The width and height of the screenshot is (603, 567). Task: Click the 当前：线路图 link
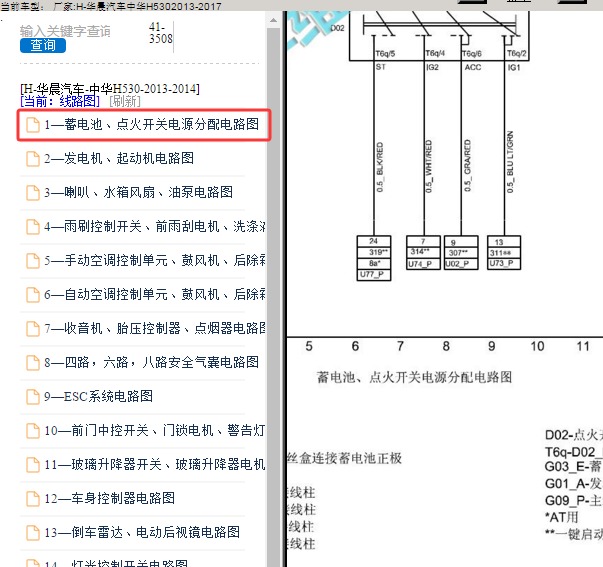[x=60, y=102]
